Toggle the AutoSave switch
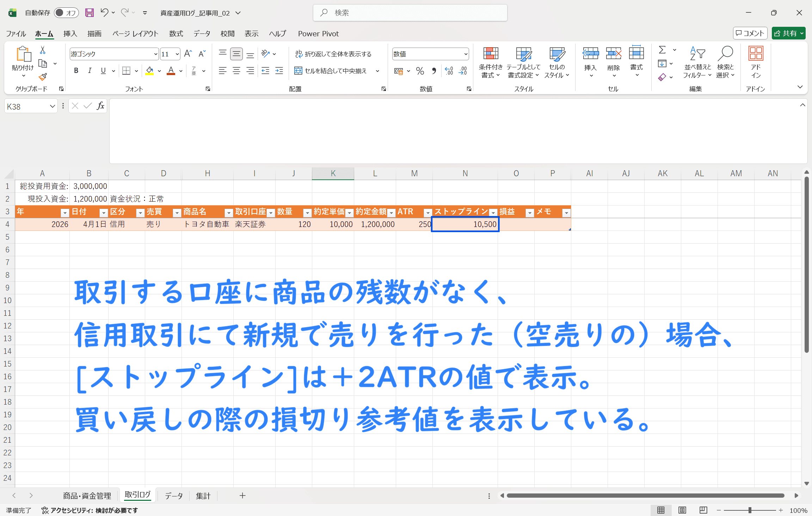812x516 pixels. pyautogui.click(x=66, y=13)
